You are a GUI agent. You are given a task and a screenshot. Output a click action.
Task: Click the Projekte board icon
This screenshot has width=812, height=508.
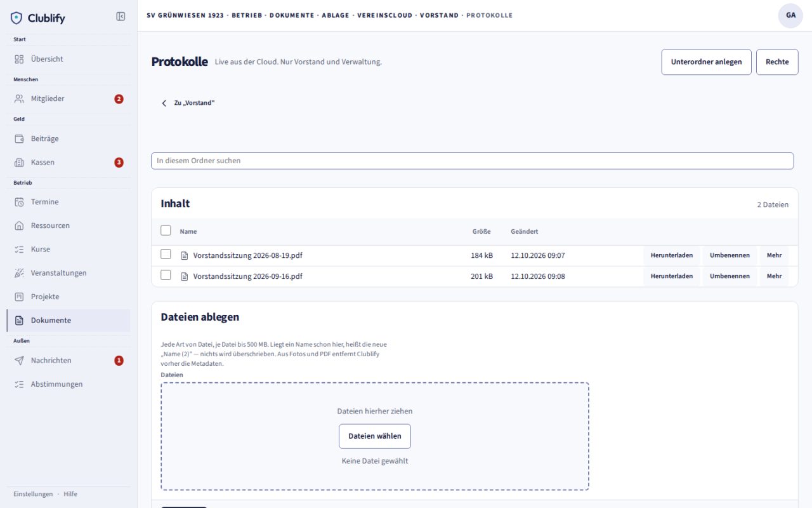(x=19, y=297)
